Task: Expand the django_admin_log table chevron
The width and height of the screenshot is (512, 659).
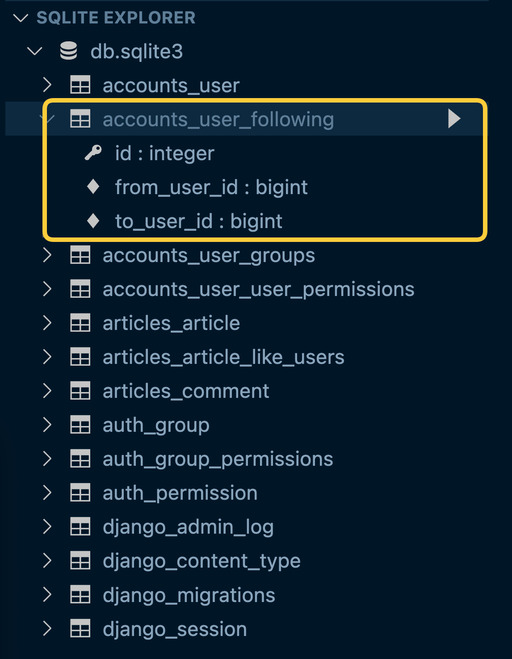Action: tap(47, 527)
